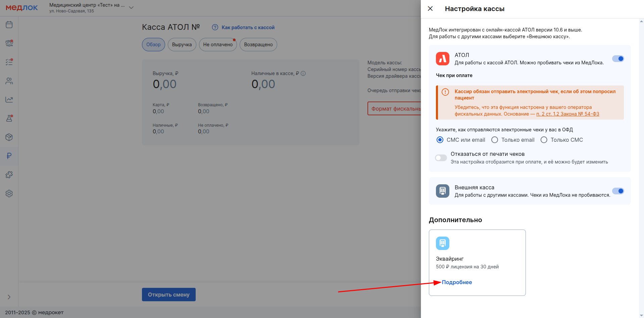Switch to the Не оплачено tab
The image size is (644, 318).
click(218, 45)
